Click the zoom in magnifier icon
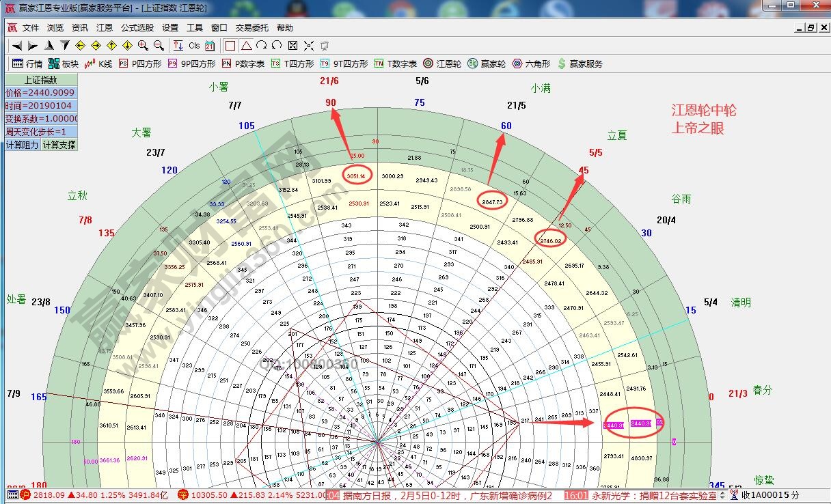The image size is (831, 504). tap(143, 46)
